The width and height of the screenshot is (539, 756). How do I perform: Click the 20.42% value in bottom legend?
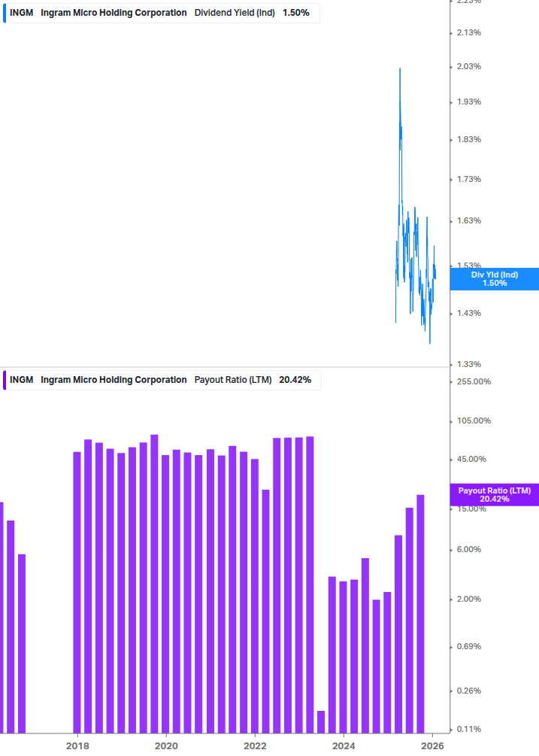click(x=295, y=380)
